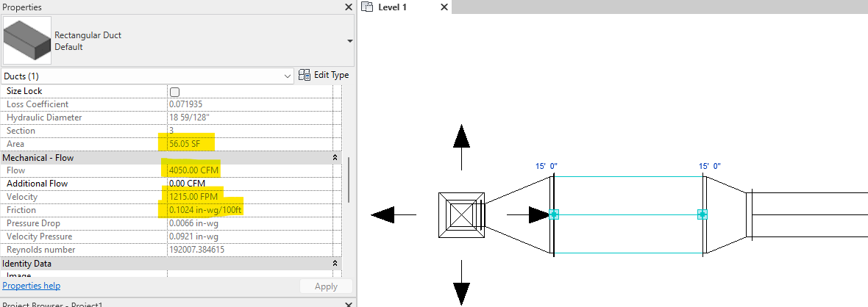Click the right-pointing flow arrow before the duct
This screenshot has width=868, height=307.
530,214
